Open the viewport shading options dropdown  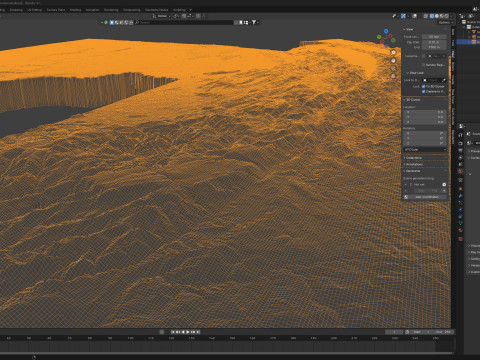[451, 16]
